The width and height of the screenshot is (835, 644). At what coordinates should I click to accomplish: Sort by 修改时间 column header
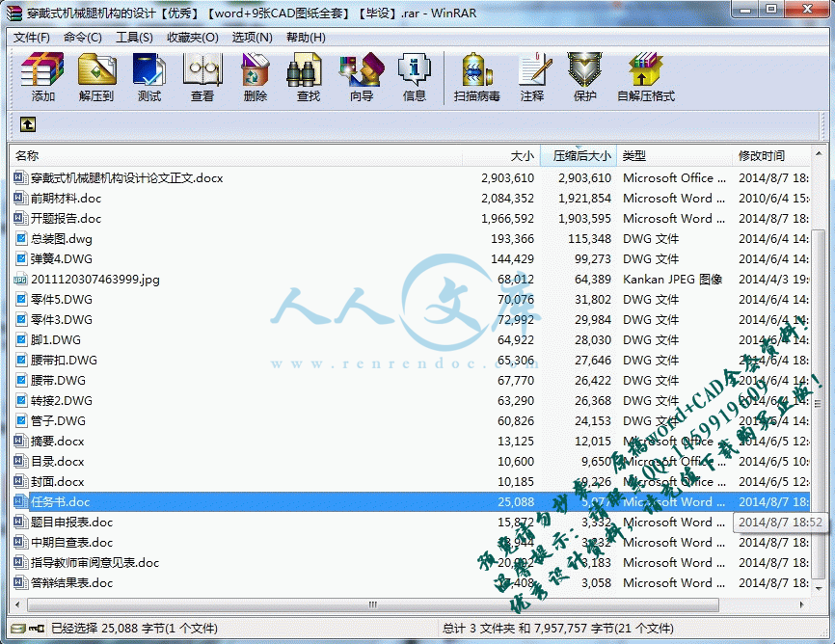(x=771, y=155)
